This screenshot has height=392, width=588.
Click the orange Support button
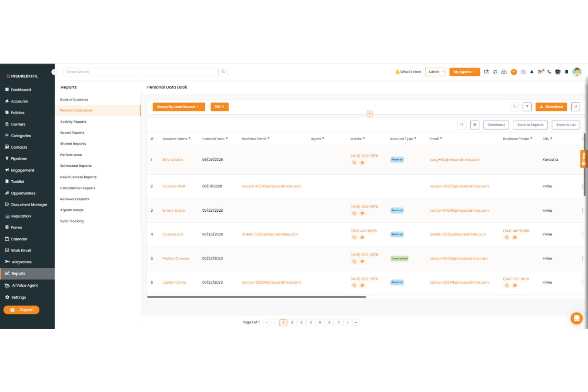[21, 310]
